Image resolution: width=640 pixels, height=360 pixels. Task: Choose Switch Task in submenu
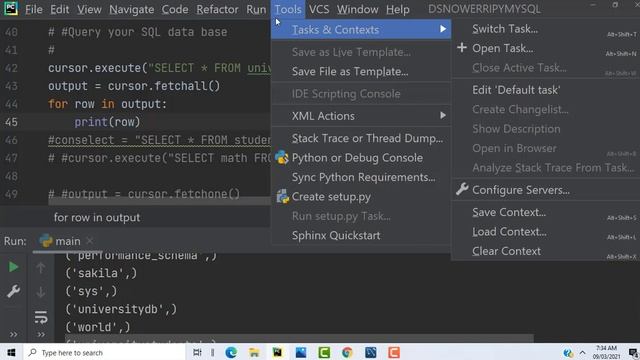pyautogui.click(x=546, y=29)
